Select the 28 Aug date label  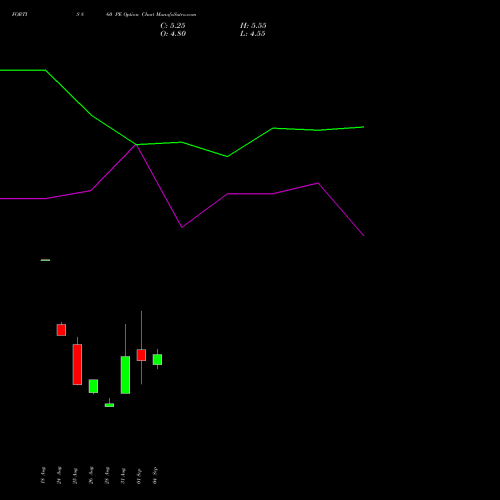click(107, 475)
